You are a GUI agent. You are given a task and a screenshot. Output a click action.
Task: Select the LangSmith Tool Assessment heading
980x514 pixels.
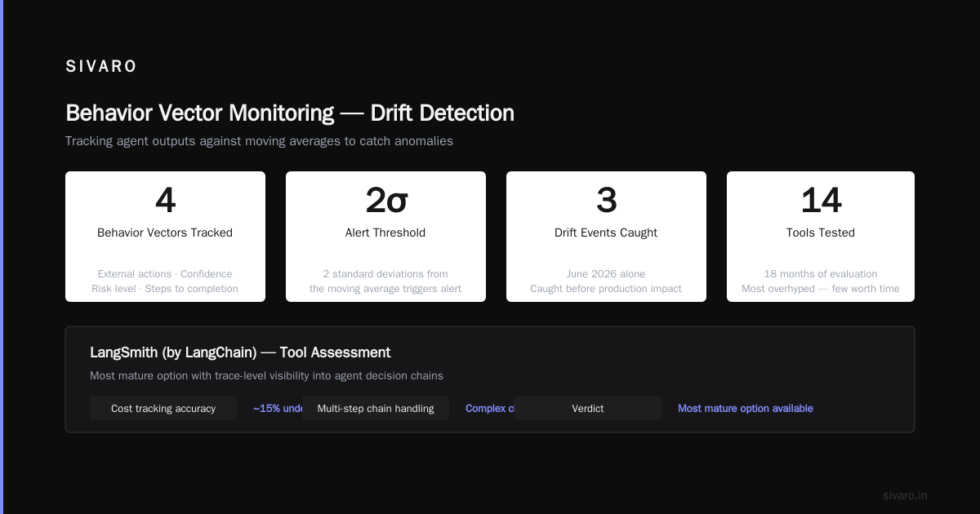pyautogui.click(x=240, y=352)
